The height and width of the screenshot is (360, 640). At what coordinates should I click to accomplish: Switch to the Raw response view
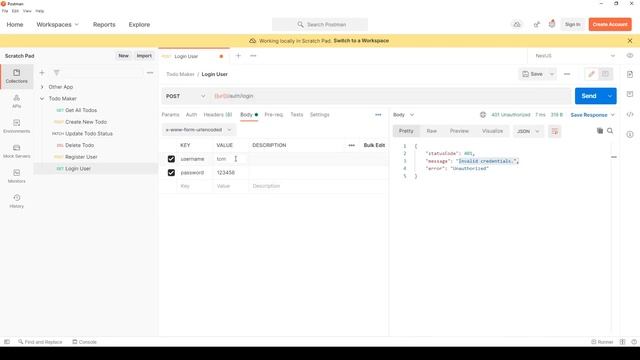(431, 131)
